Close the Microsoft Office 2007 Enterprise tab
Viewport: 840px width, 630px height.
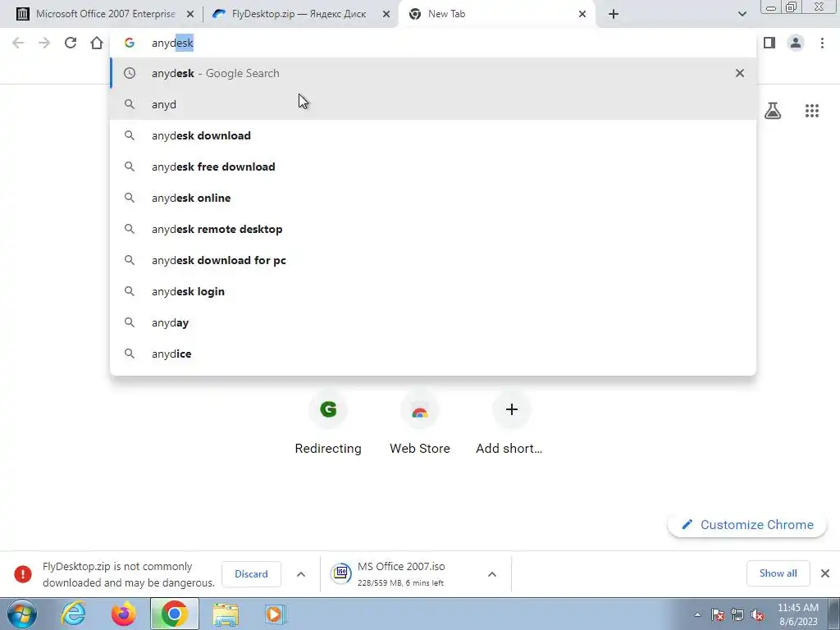point(190,14)
